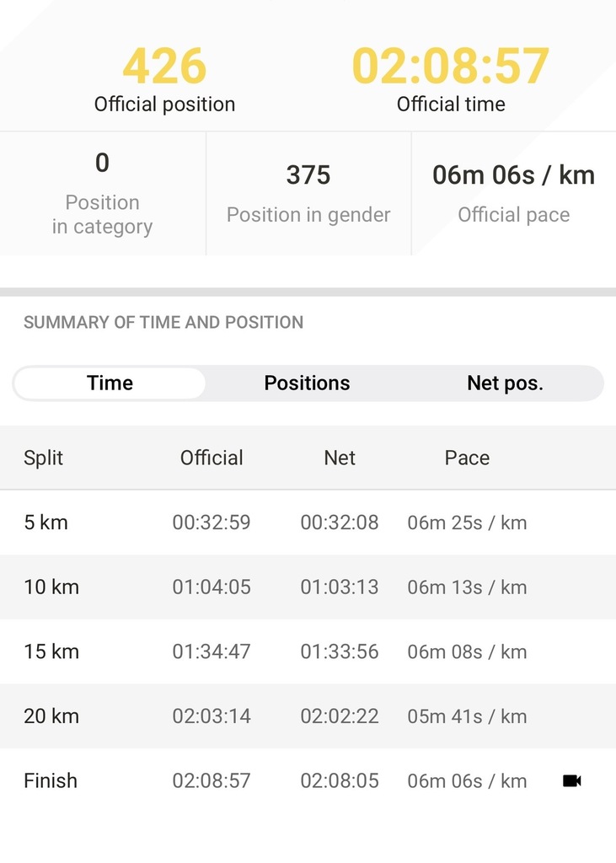Image resolution: width=616 pixels, height=863 pixels.
Task: Click the Pace column header
Action: (x=467, y=458)
